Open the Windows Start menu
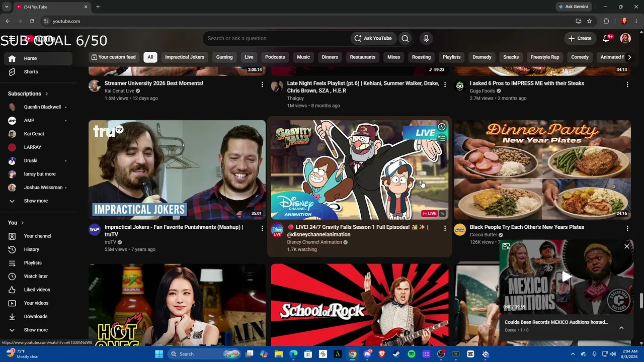The width and height of the screenshot is (644, 362). (159, 354)
